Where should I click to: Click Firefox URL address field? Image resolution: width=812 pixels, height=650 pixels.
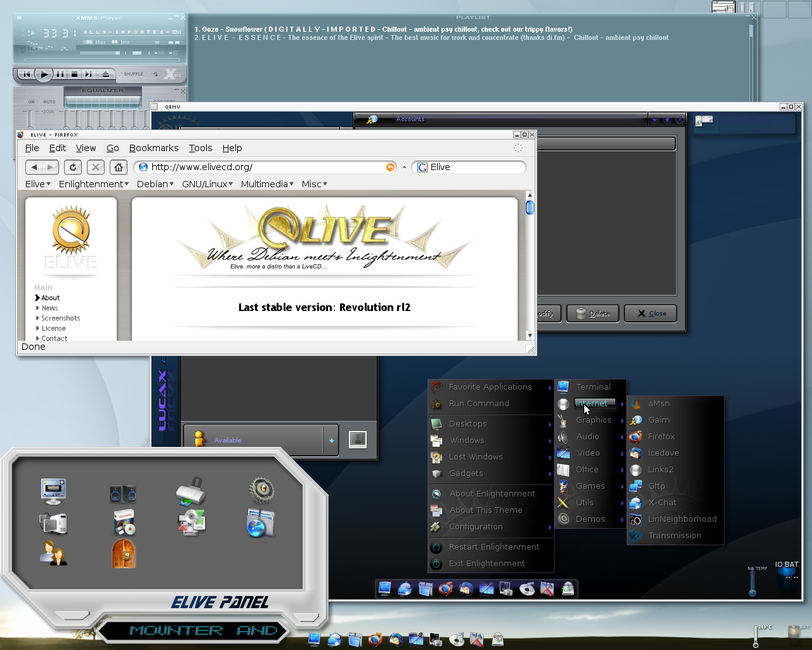(x=265, y=167)
